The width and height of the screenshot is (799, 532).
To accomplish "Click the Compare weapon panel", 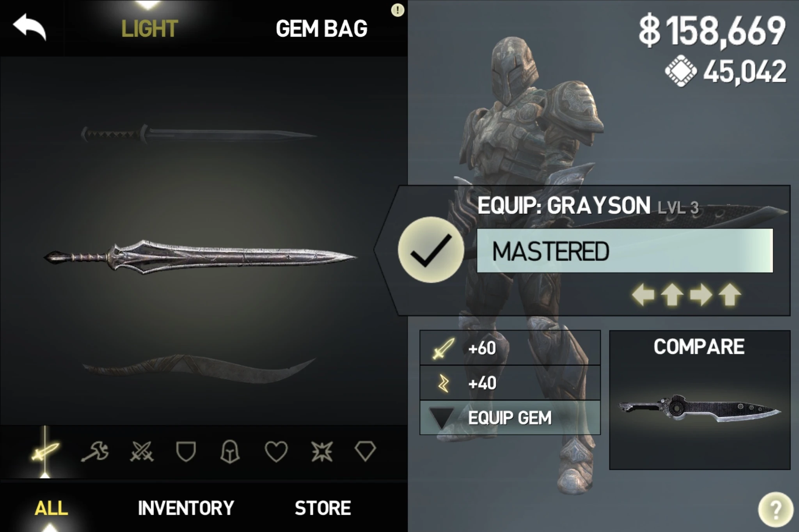I will click(700, 400).
